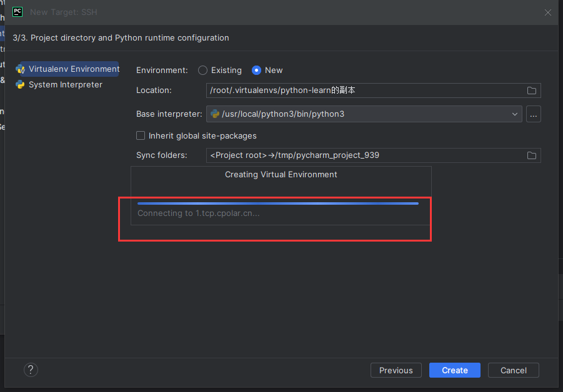Switch to System Interpreter option
Screen dimensions: 563x392
(65, 85)
